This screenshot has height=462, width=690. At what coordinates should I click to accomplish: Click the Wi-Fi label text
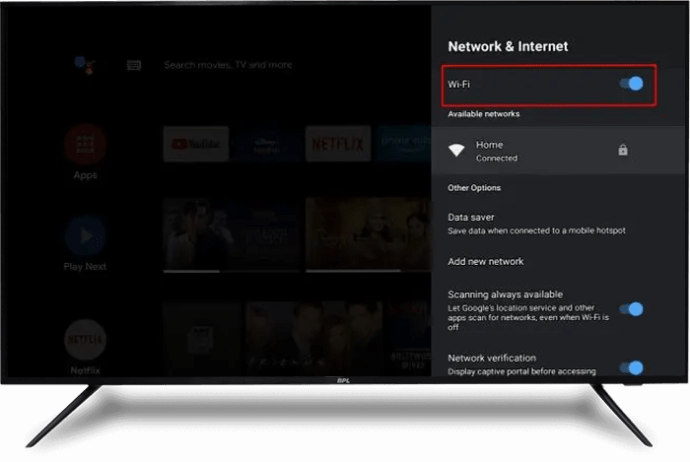point(459,84)
